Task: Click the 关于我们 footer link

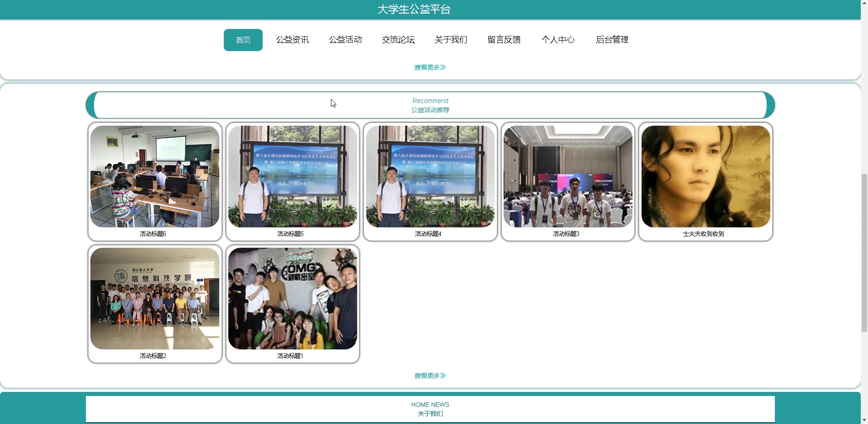Action: (x=430, y=414)
